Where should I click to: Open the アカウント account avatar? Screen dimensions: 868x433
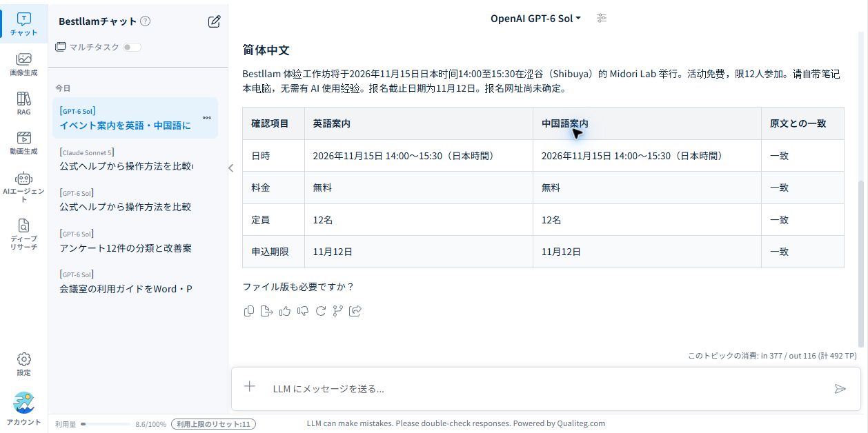click(x=23, y=409)
